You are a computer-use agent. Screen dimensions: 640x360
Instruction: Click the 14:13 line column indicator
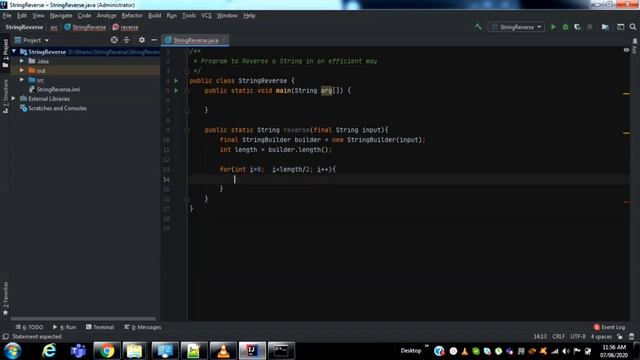point(540,337)
